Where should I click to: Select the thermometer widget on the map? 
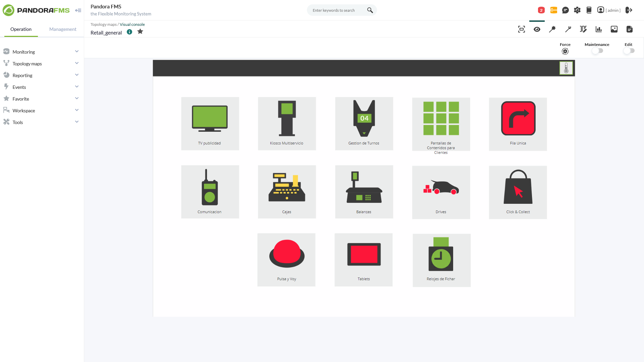click(x=566, y=68)
